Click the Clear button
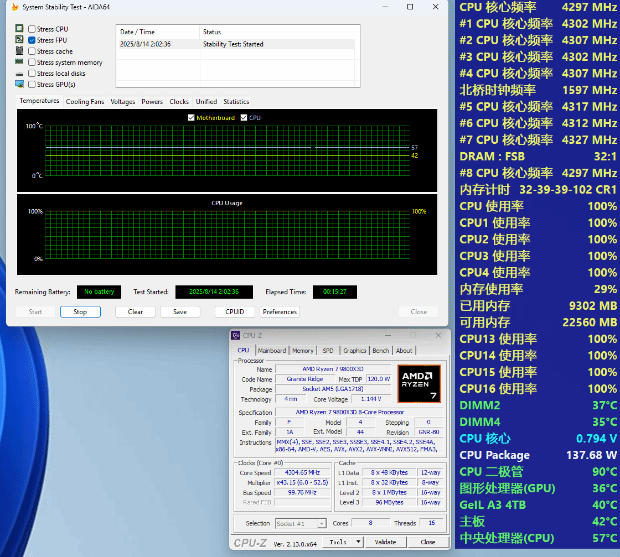This screenshot has width=620, height=557. [135, 312]
